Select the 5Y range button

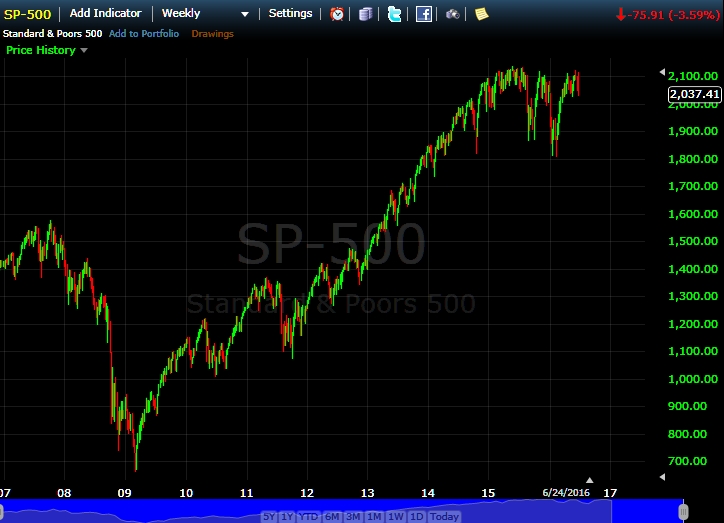coord(269,517)
